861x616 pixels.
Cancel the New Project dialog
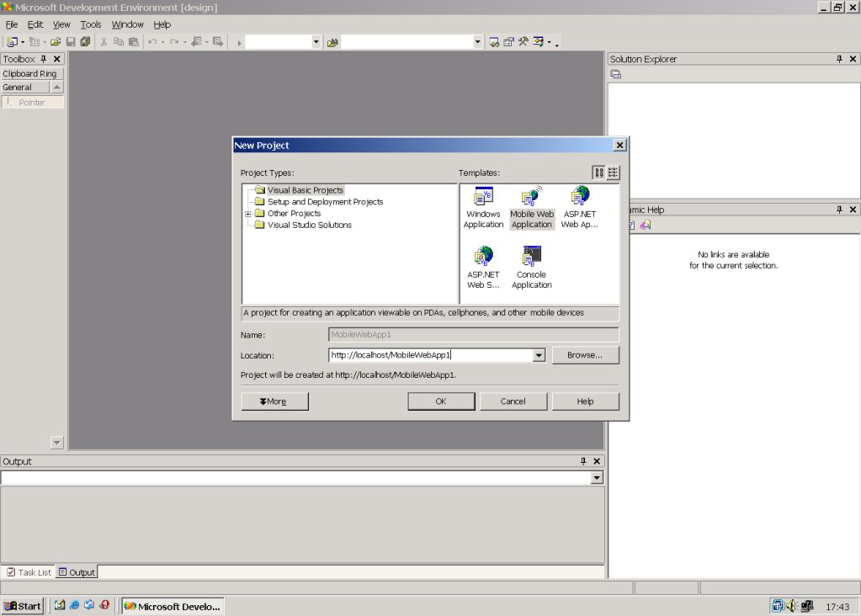click(x=513, y=401)
